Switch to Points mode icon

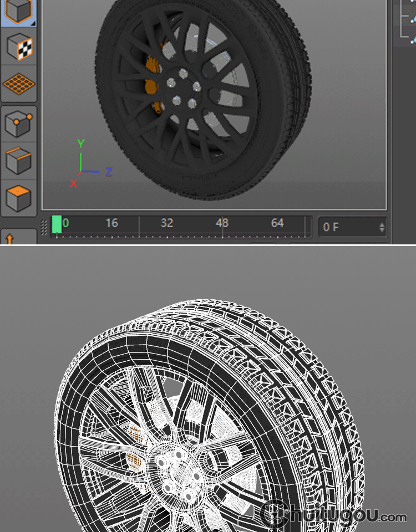19,124
